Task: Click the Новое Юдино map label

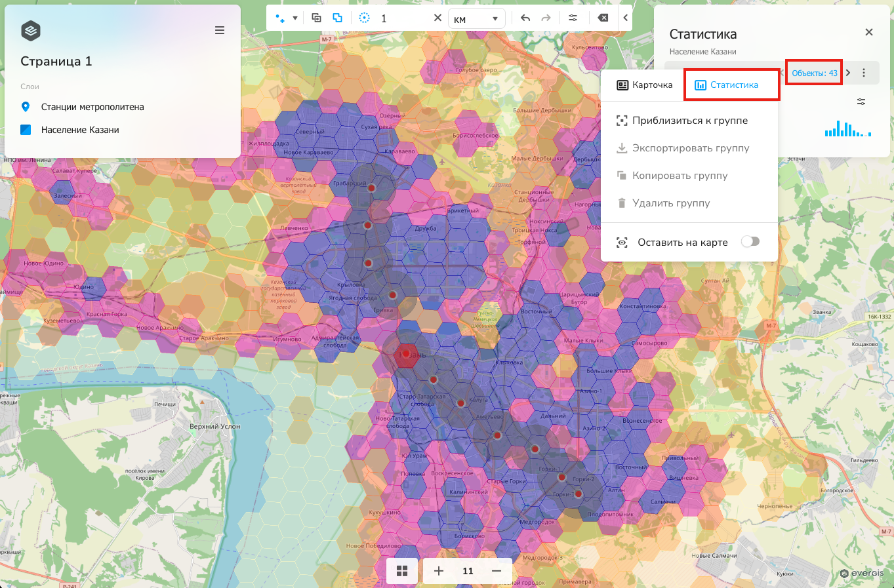Action: [43, 264]
